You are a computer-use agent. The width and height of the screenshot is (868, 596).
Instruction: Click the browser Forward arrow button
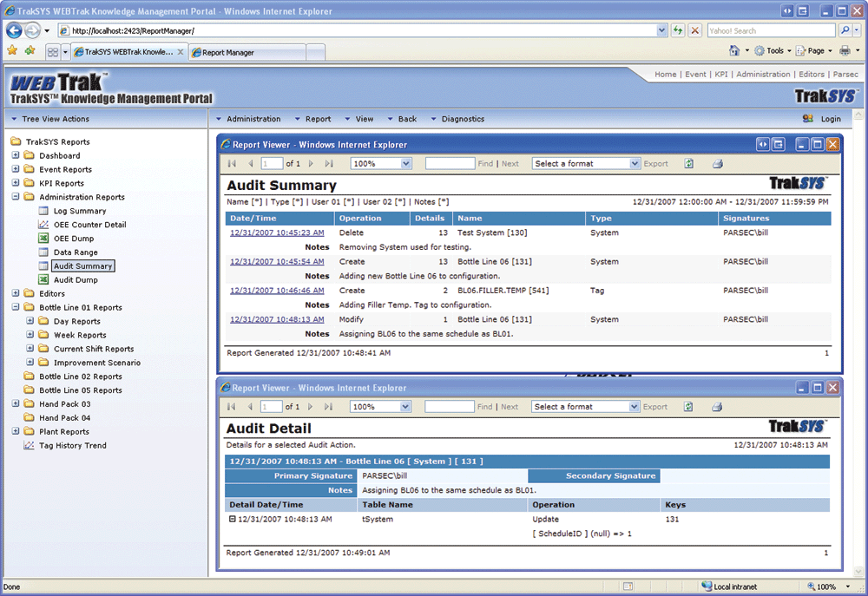(x=33, y=30)
